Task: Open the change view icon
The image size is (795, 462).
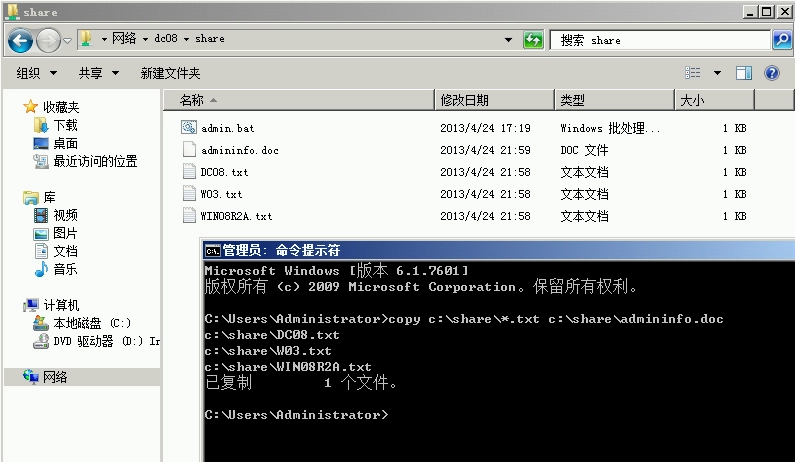Action: 693,73
